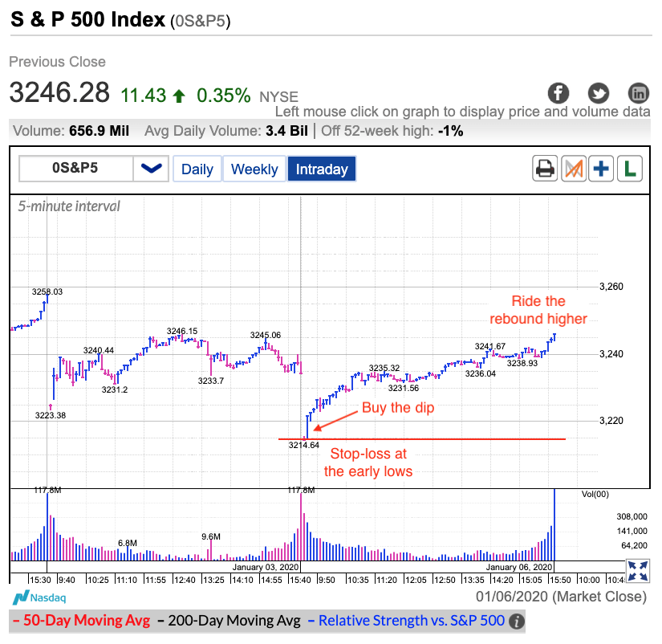662x644 pixels.
Task: Open the orange M chart tool icon
Action: point(574,169)
